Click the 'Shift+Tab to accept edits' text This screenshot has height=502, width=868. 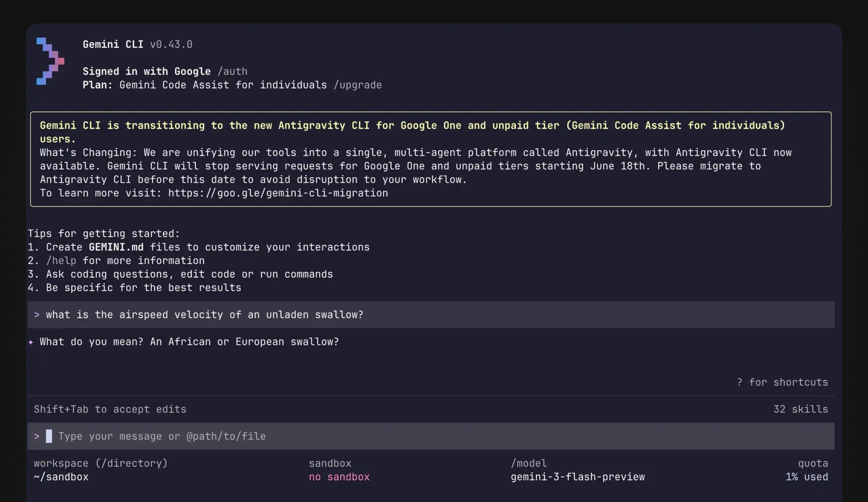pos(110,409)
